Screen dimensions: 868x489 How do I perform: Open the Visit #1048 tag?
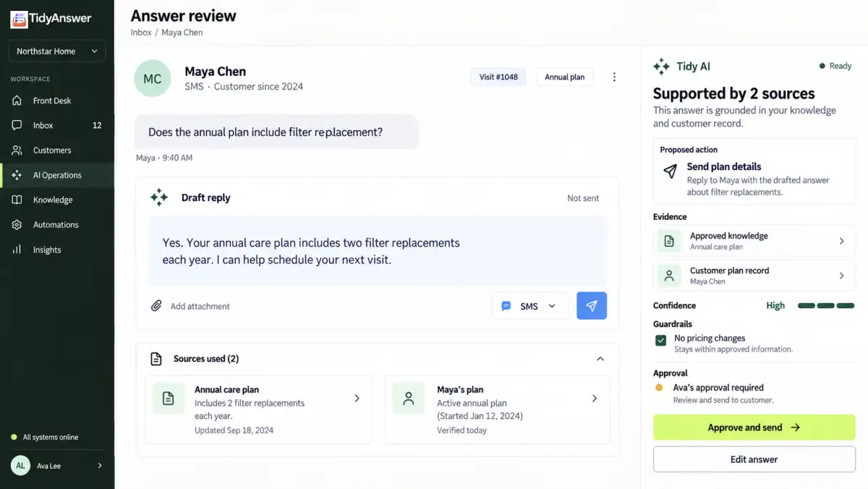click(498, 77)
